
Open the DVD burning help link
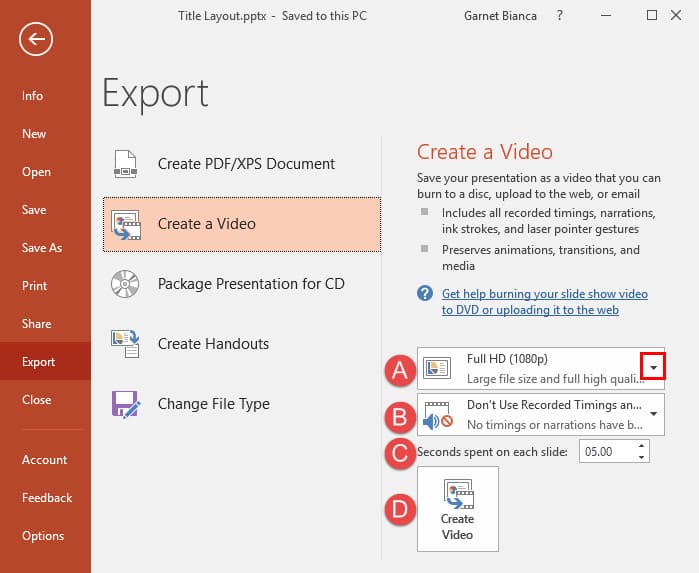click(x=544, y=302)
